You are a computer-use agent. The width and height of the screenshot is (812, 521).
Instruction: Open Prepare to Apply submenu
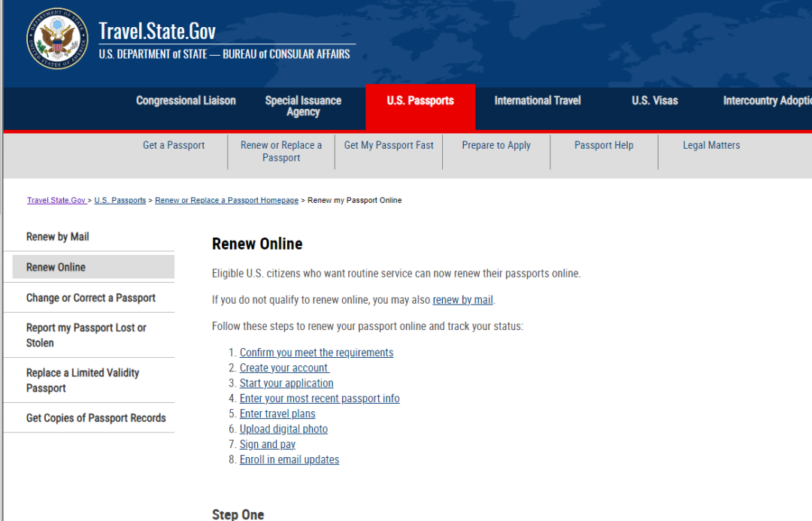tap(496, 146)
